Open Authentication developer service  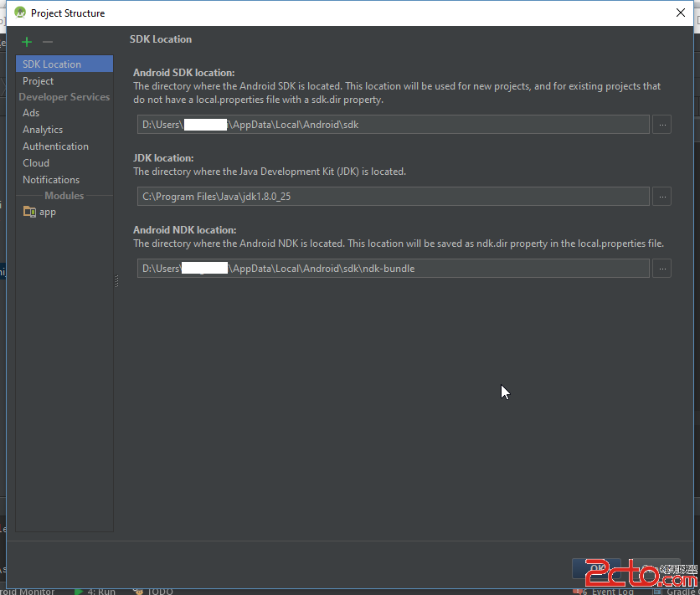pos(64,146)
